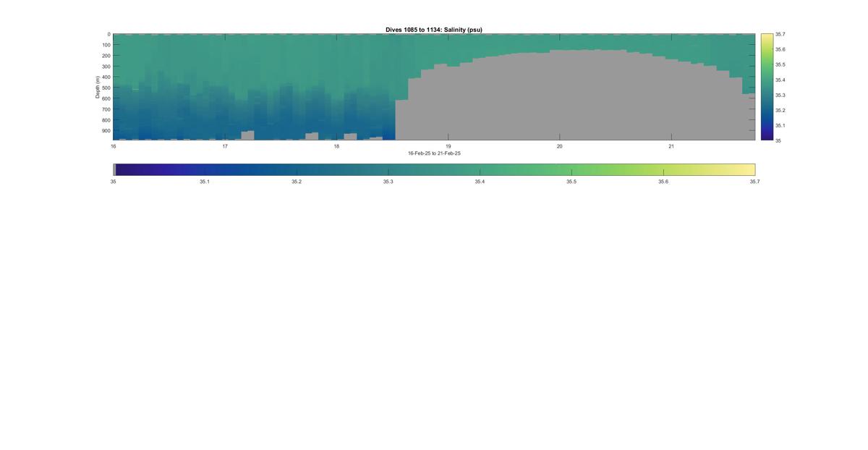The height and width of the screenshot is (450, 868).
Task: Click the date tick "19" on the x-axis
Action: point(448,146)
